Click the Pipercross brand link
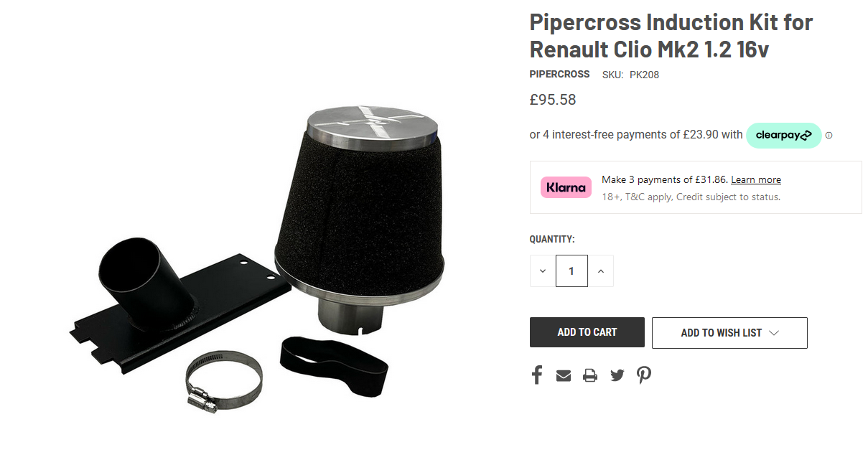 pos(560,74)
